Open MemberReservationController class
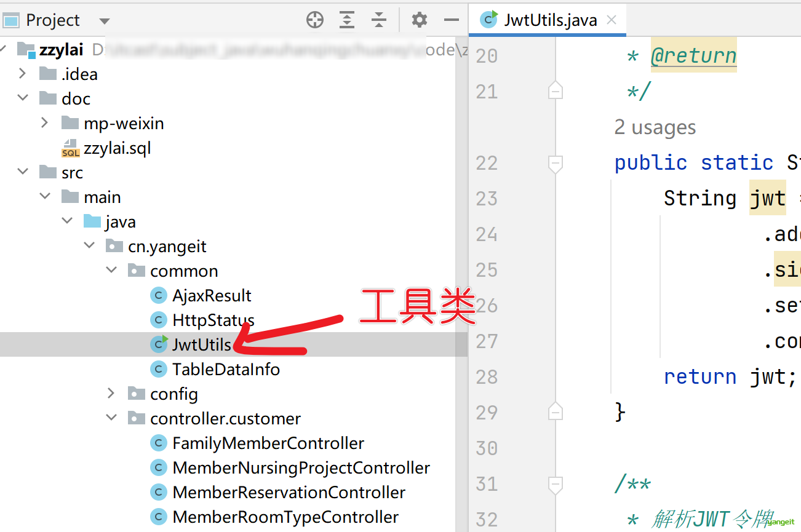801x532 pixels. click(x=289, y=493)
